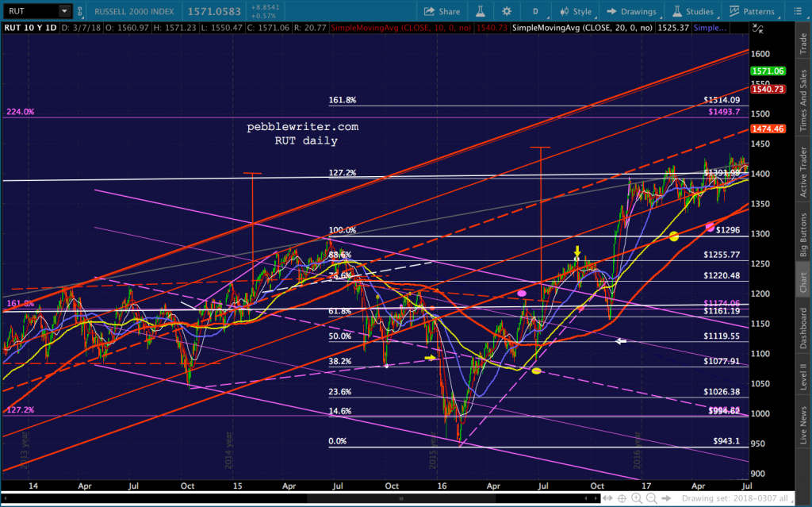
Task: Click the $1514.09 Fibonacci price label
Action: 722,100
